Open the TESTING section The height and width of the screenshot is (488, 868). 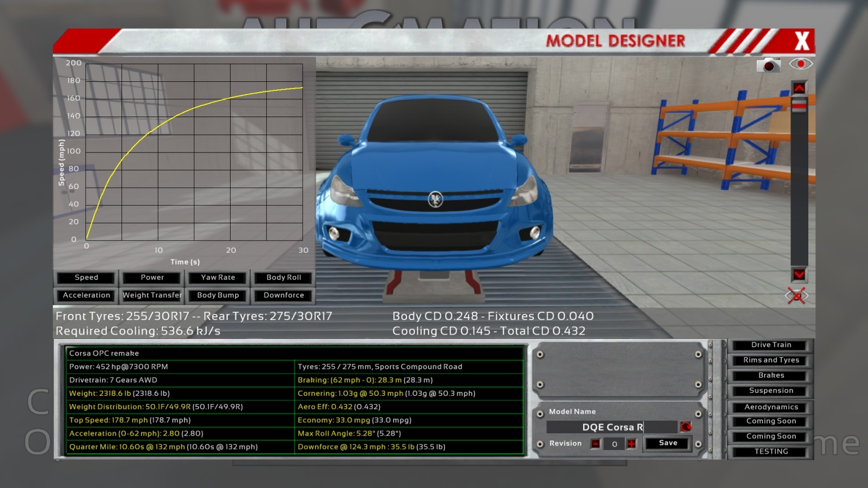(x=771, y=452)
